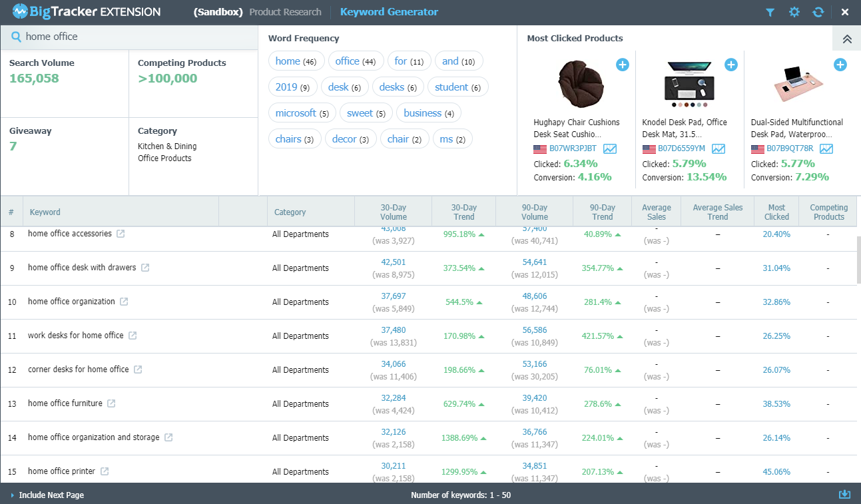861x504 pixels.
Task: Open trend chart for B07WR3PJBT
Action: [x=610, y=149]
